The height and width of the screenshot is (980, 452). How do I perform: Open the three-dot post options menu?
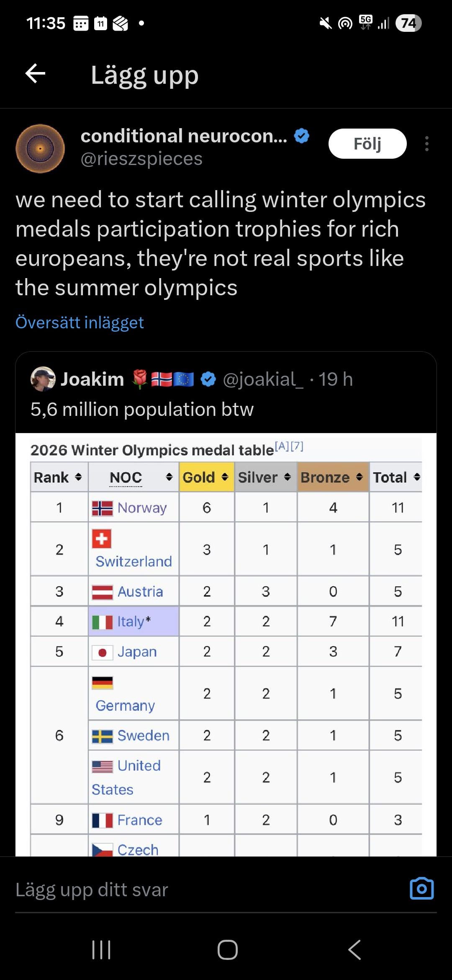[426, 144]
